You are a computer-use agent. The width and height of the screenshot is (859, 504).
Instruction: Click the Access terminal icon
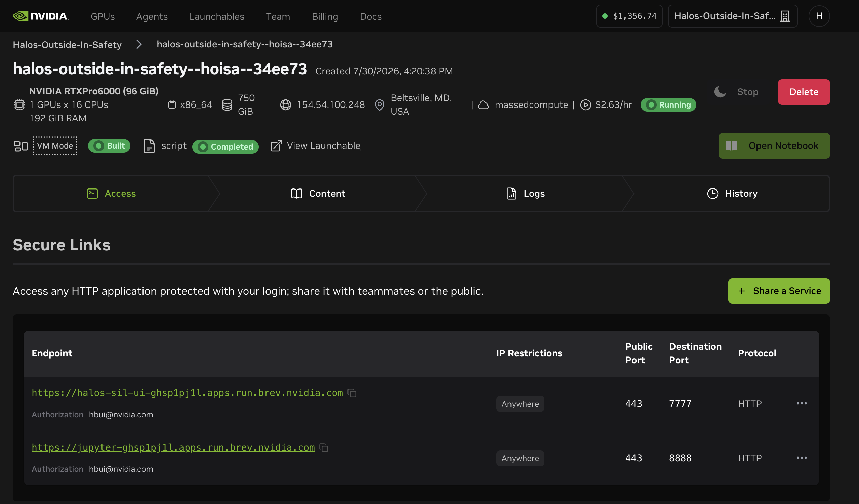pyautogui.click(x=92, y=194)
